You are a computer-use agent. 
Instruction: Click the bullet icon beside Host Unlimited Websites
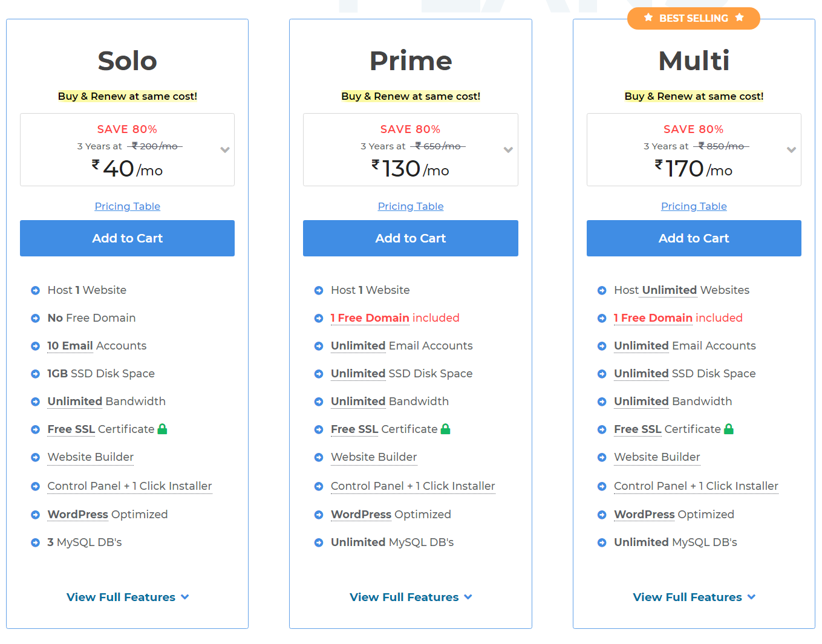pyautogui.click(x=602, y=290)
